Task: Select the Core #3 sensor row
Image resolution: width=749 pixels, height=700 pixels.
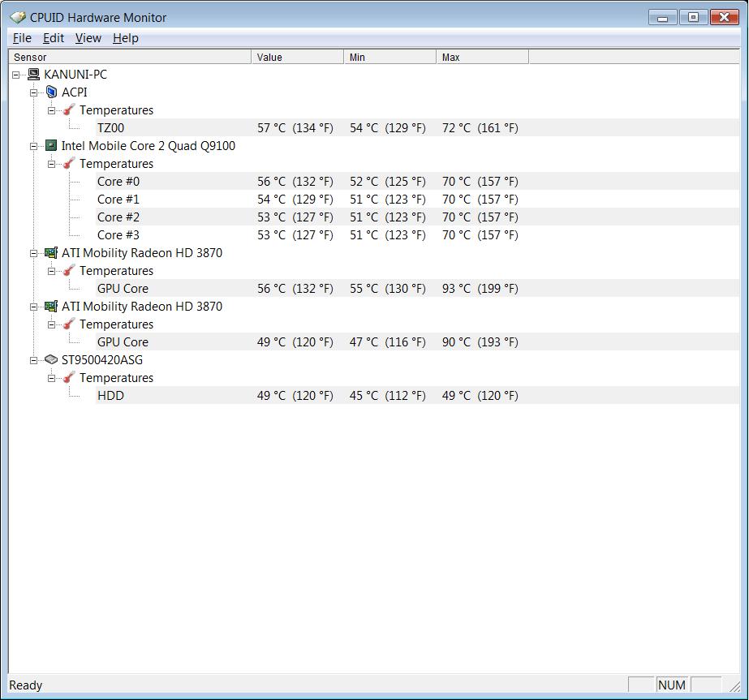Action: coord(417,235)
